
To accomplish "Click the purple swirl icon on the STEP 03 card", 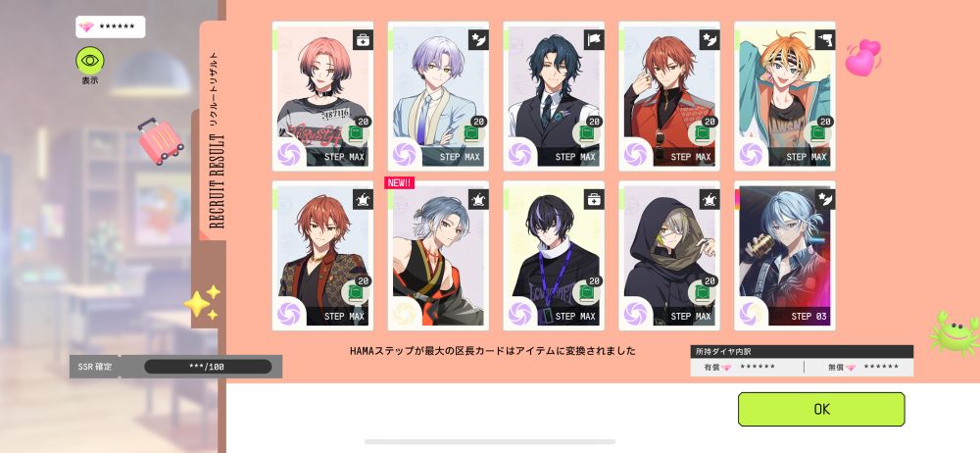I will (752, 313).
